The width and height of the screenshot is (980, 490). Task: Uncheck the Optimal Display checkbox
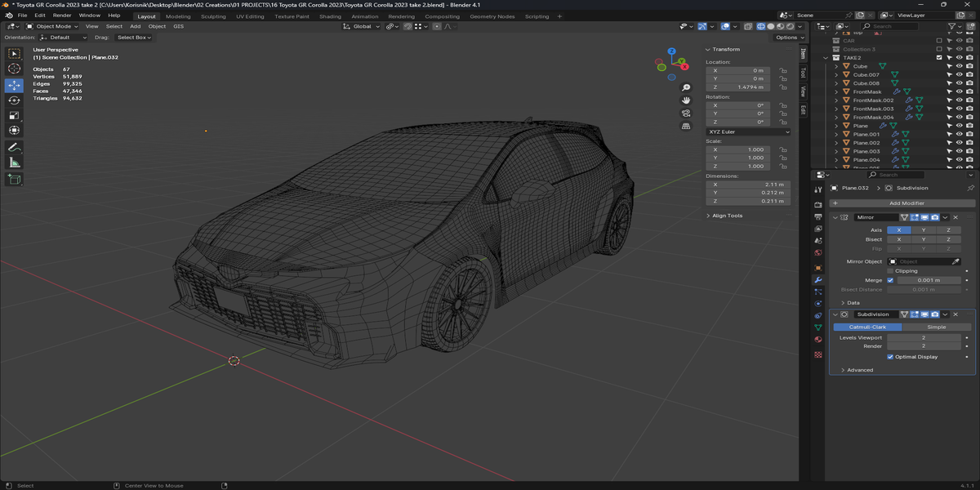pyautogui.click(x=890, y=357)
